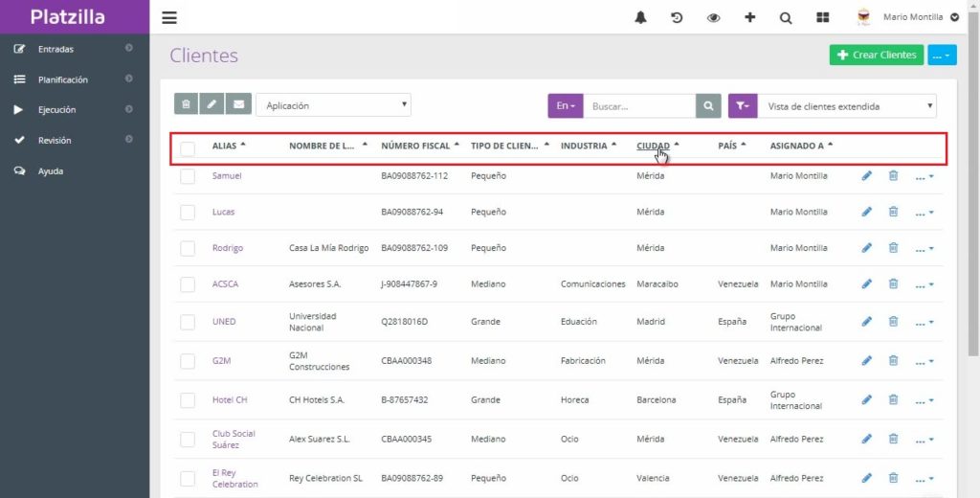Sort by INDUSTRIA column header
Screen dimensions: 980x498
click(589, 146)
